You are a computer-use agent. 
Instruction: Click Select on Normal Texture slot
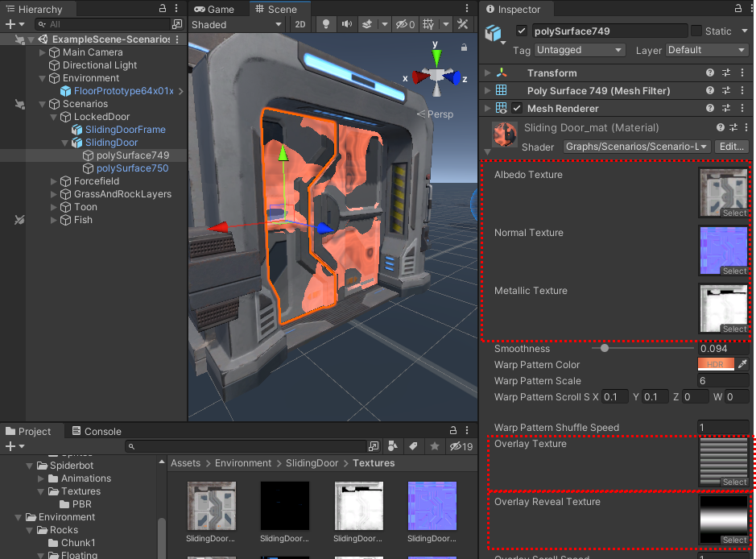(734, 271)
